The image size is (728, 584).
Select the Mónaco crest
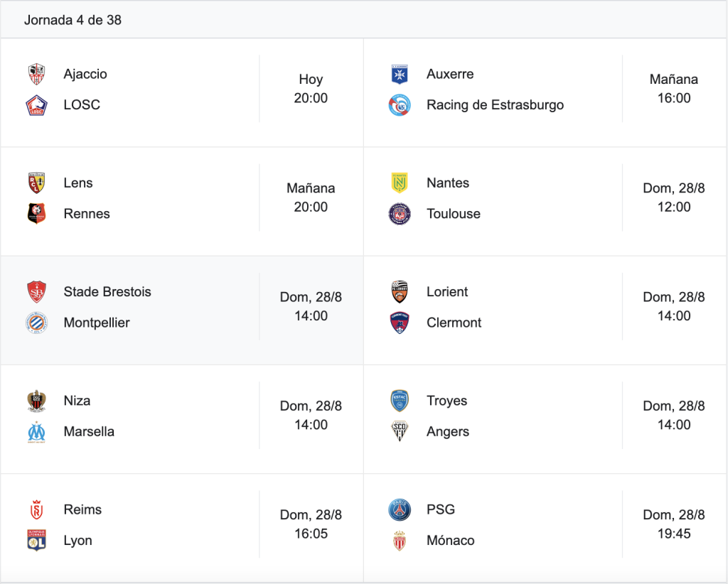[x=400, y=541]
